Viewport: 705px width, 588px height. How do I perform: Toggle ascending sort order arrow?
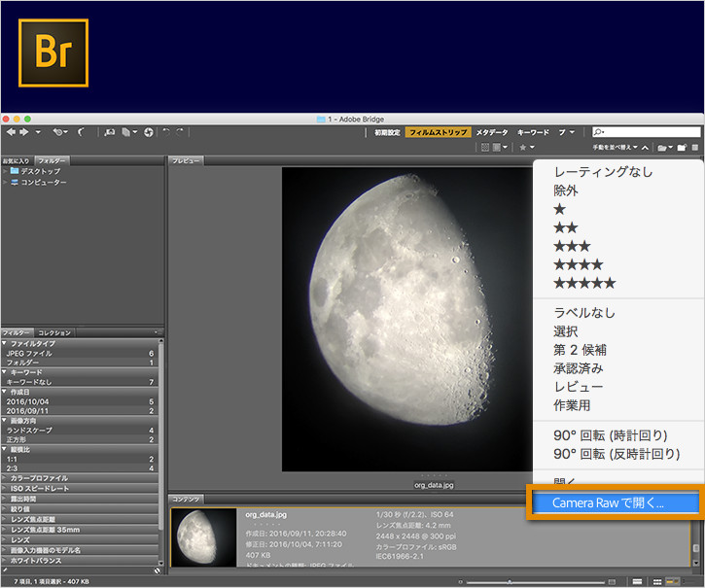point(645,148)
